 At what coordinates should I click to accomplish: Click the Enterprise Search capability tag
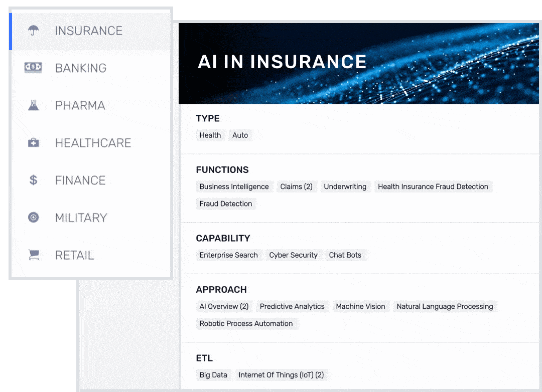click(x=228, y=255)
